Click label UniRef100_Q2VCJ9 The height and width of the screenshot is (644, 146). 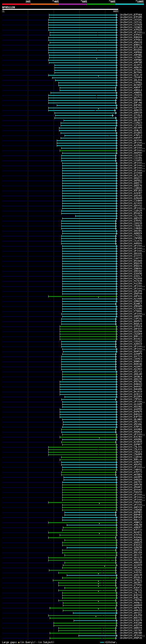point(131,75)
